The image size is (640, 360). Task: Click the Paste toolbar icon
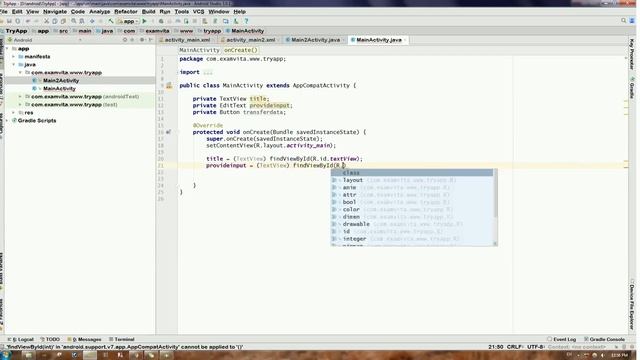tap(63, 21)
